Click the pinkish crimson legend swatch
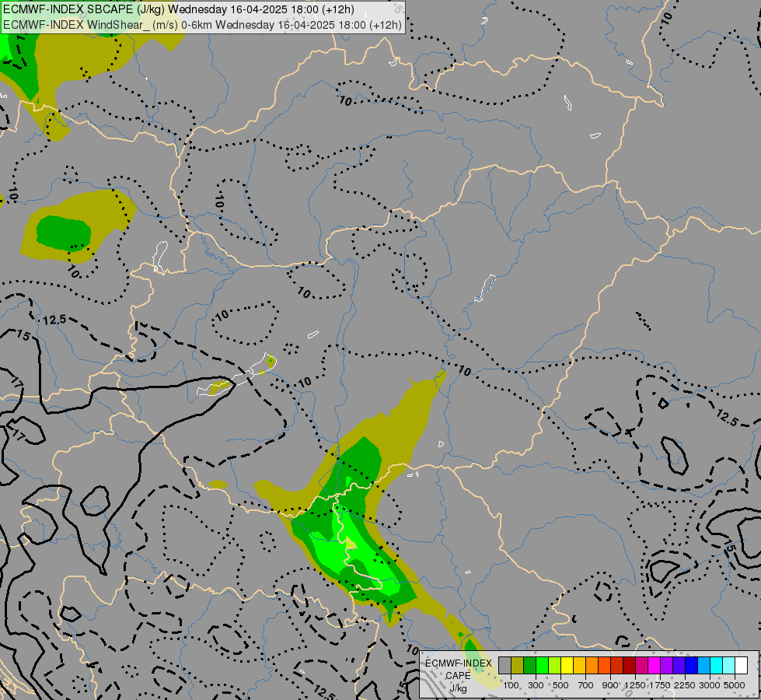Screen dimensions: 761x700 pyautogui.click(x=641, y=665)
